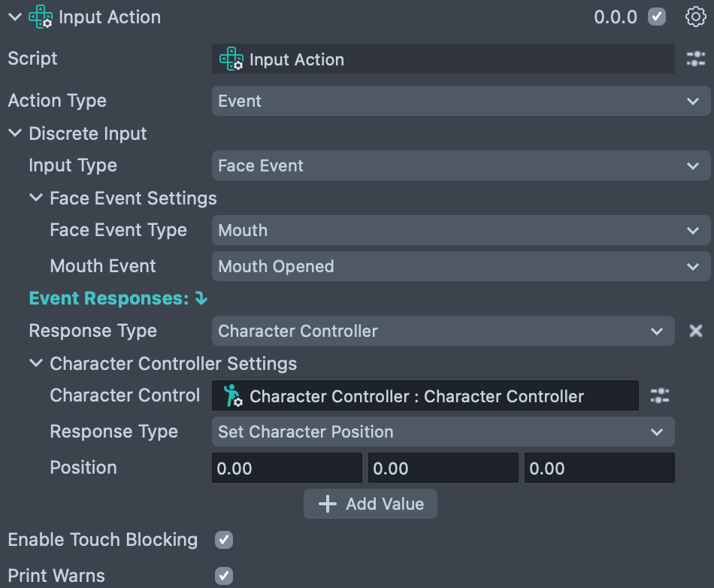
Task: Collapse the Character Controller Settings group
Action: (x=36, y=364)
